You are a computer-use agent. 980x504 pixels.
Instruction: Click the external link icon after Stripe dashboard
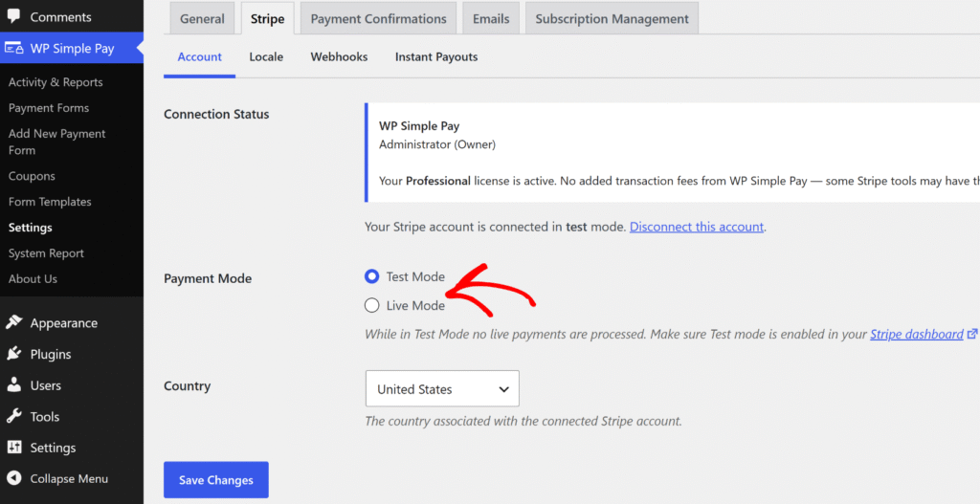(x=972, y=334)
